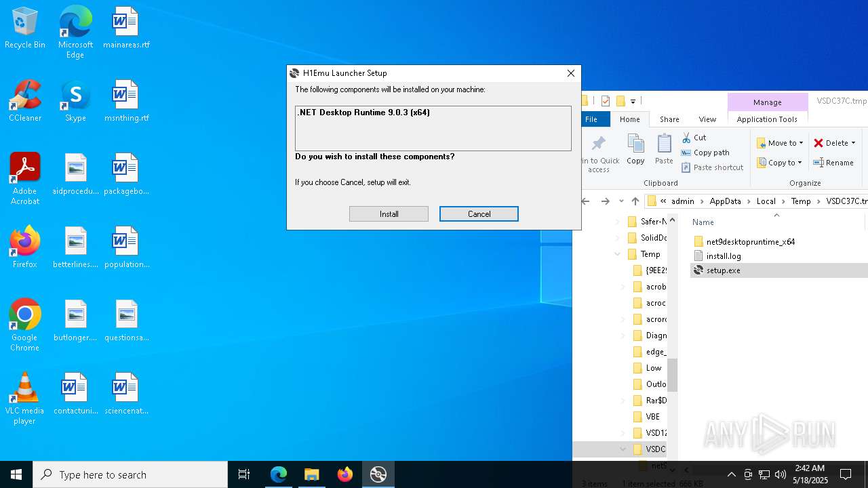Viewport: 868px width, 488px height.
Task: Close the H1Emu Launcher Setup dialog
Action: pyautogui.click(x=571, y=73)
